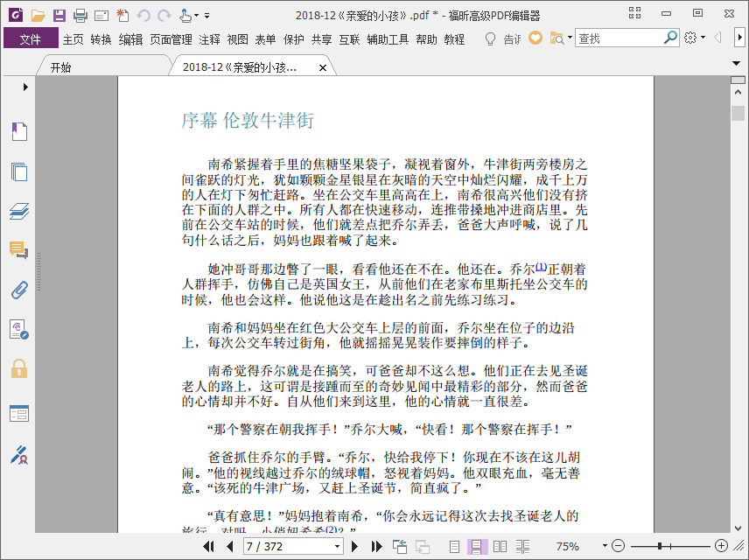Open a file with the folder icon

click(x=38, y=15)
